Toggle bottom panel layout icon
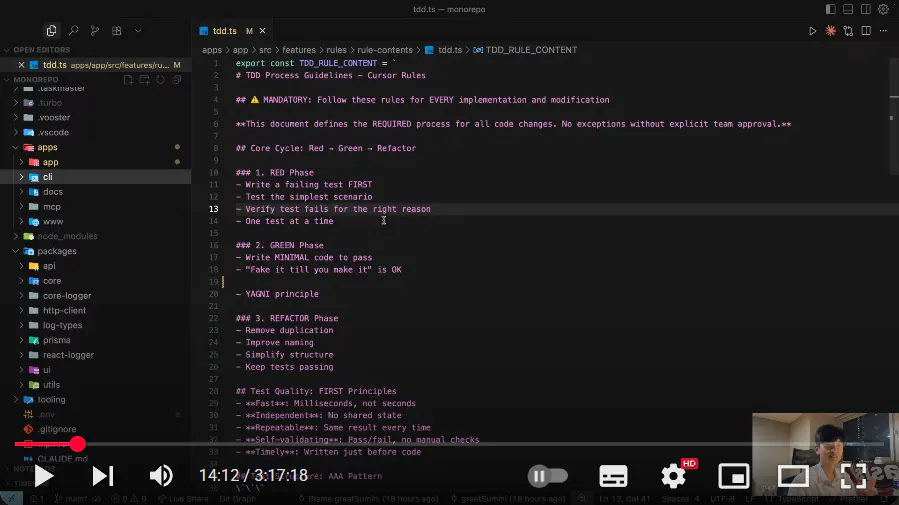The image size is (899, 505). coord(848,9)
